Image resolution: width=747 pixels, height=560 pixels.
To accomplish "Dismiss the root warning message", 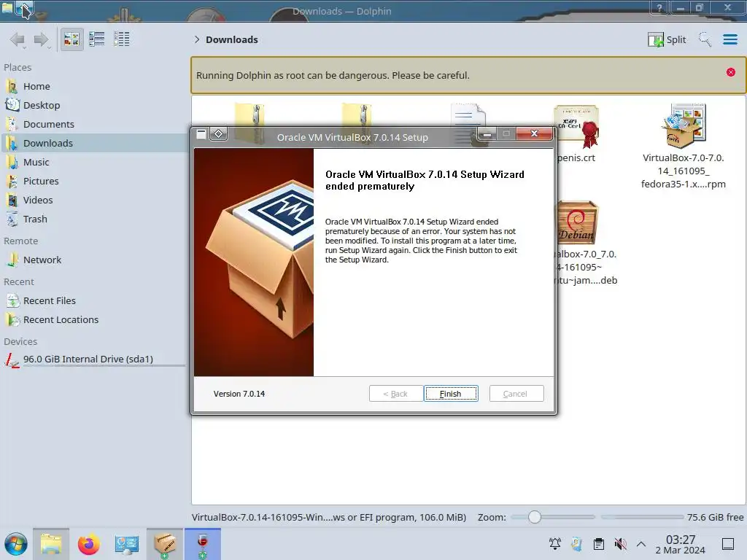I will pos(731,72).
